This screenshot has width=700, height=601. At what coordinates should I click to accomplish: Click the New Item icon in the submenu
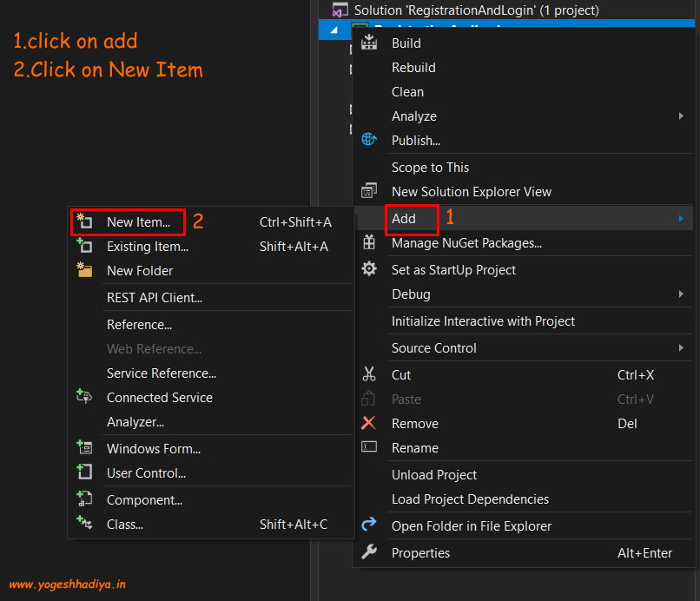83,221
